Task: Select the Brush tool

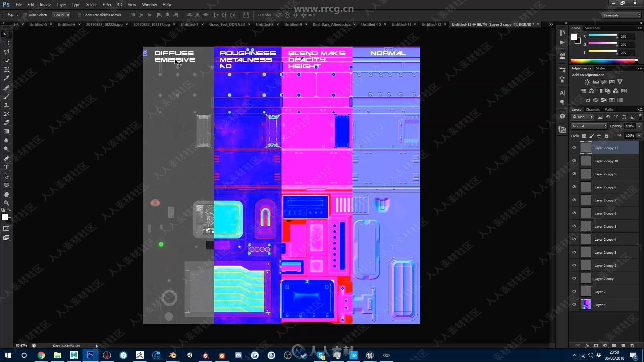Action: click(x=6, y=96)
